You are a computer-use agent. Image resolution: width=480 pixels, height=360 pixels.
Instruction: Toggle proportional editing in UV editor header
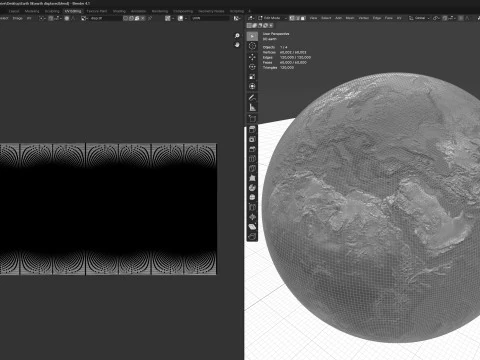coord(67,18)
